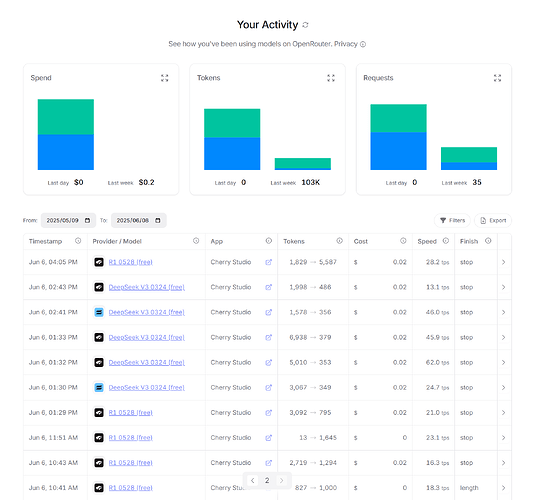Open Cherry Studio external link, 11:51 AM row
Screen dimensions: 552x500
pos(269,438)
